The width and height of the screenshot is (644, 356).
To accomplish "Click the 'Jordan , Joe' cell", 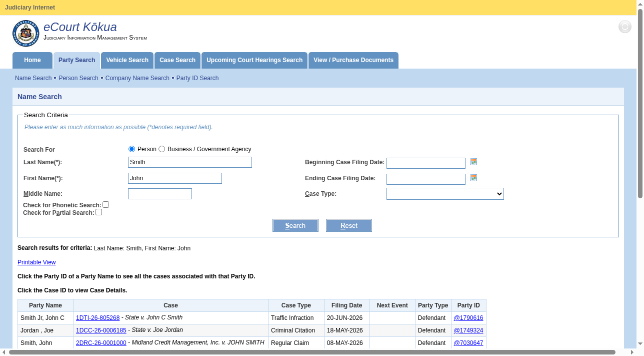I will point(45,330).
